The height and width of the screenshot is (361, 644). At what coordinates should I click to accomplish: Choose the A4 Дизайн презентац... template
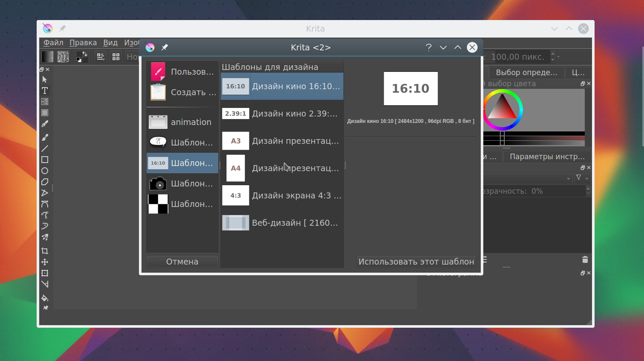point(282,168)
